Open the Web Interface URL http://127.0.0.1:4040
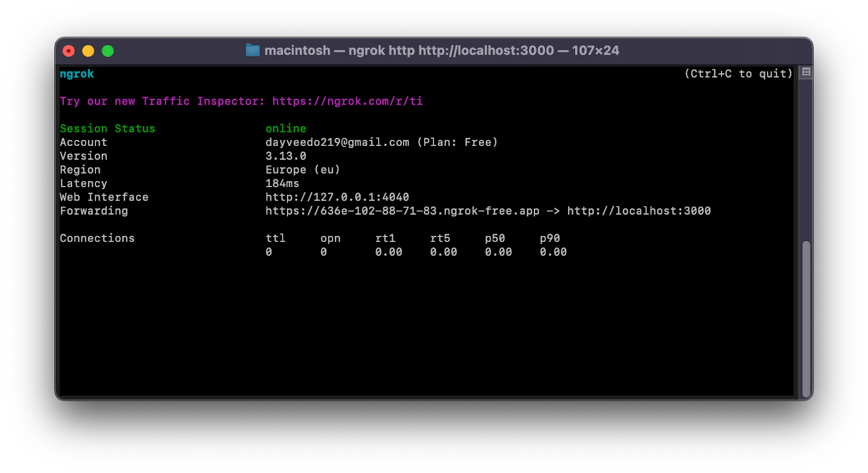 click(337, 197)
